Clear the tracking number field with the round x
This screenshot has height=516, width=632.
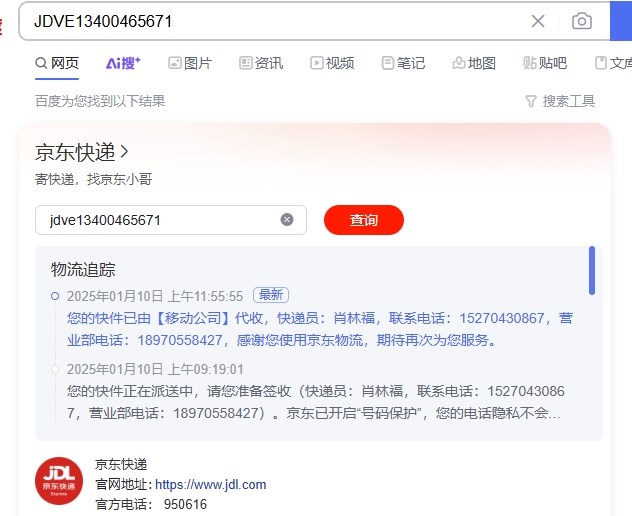point(287,220)
